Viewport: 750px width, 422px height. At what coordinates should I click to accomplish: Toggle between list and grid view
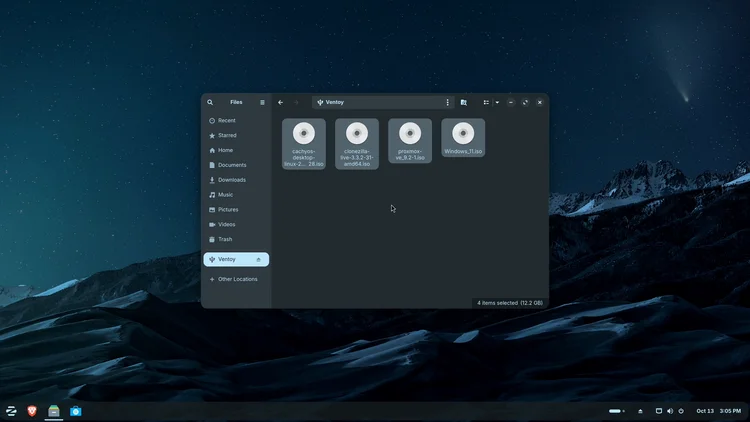(x=486, y=102)
